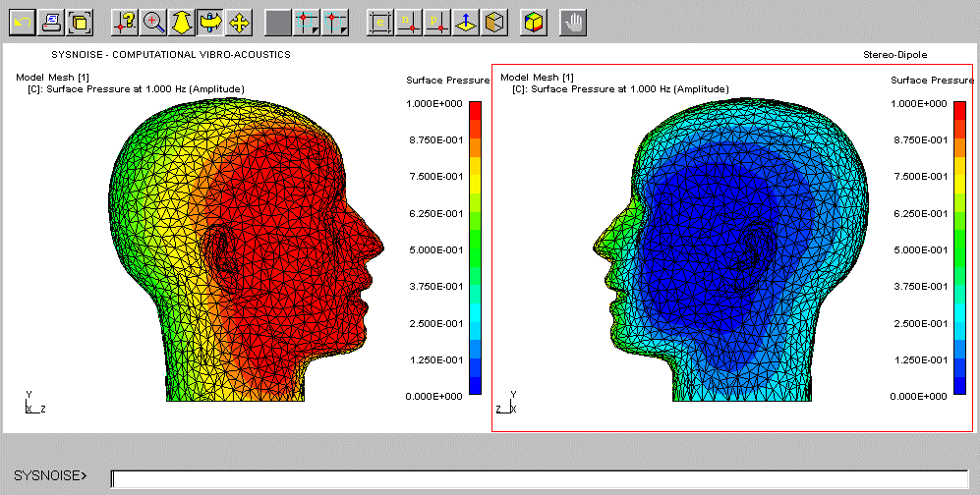Choose the four-arrow pan tool
The width and height of the screenshot is (980, 495).
tap(238, 21)
